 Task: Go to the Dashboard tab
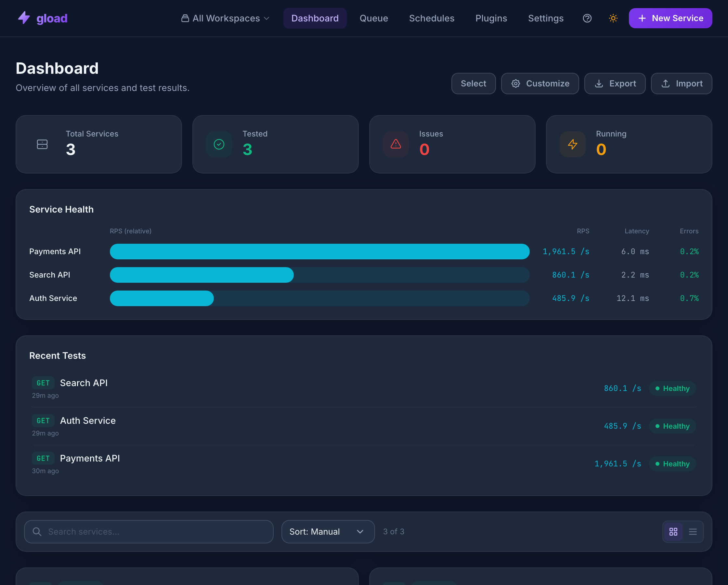point(315,18)
